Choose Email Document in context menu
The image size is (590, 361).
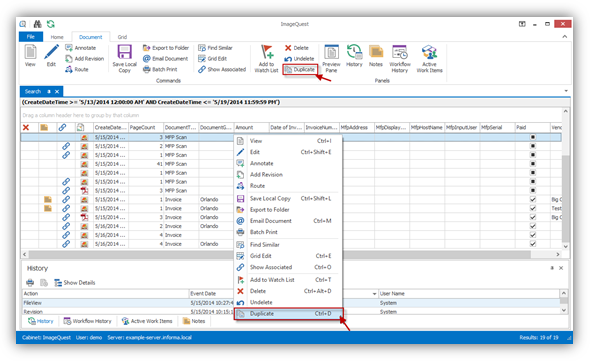pyautogui.click(x=289, y=221)
